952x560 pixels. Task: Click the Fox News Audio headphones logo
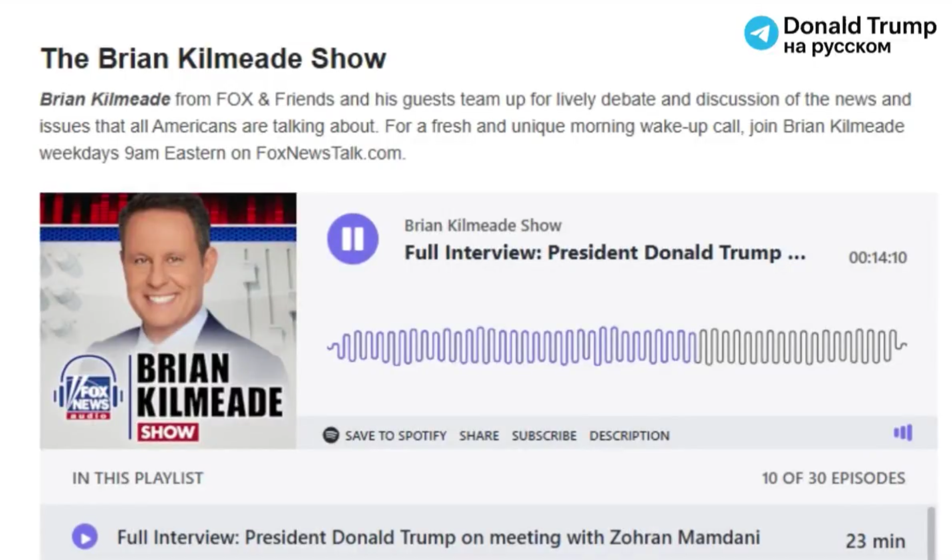[x=88, y=388]
